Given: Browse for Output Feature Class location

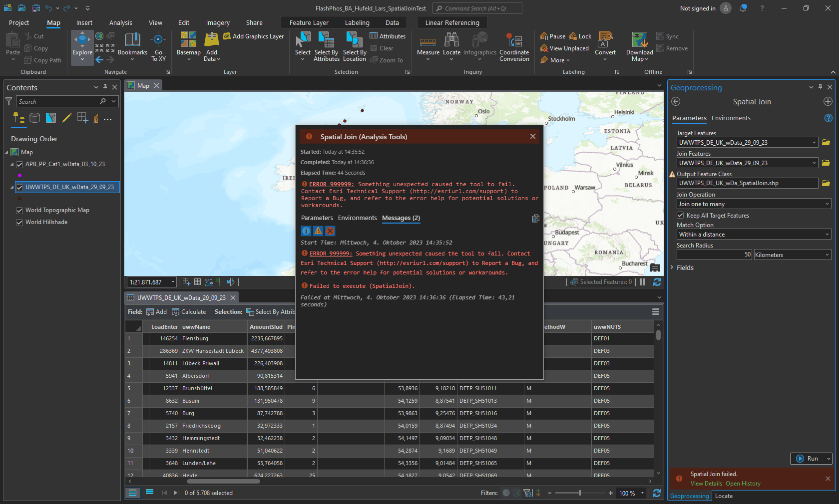Looking at the screenshot, I should point(826,183).
